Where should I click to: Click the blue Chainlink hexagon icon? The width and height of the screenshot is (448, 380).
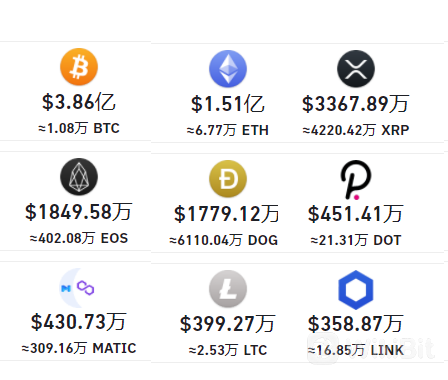[356, 290]
